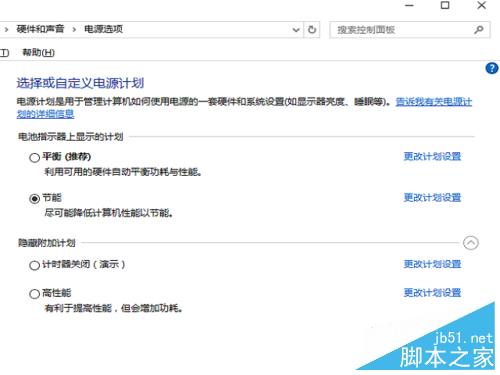Viewport: 500px width, 375px height.
Task: Open 更改计划设置 for 节能 plan
Action: tap(432, 198)
